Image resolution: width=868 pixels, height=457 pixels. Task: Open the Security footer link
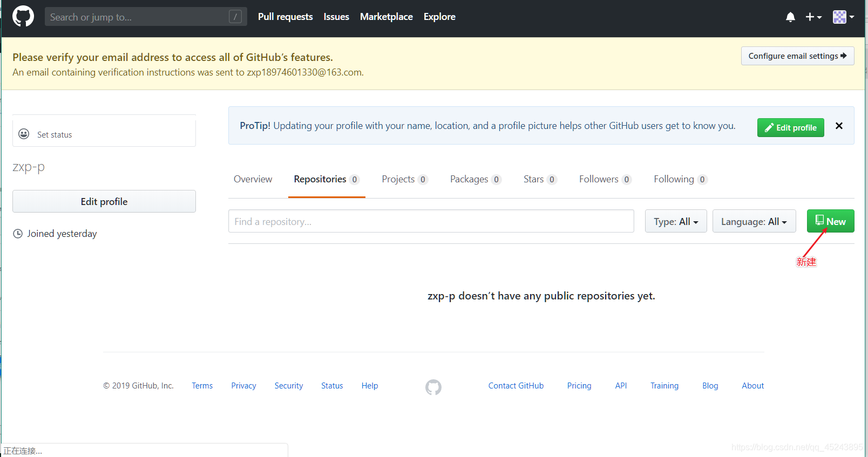(x=289, y=386)
